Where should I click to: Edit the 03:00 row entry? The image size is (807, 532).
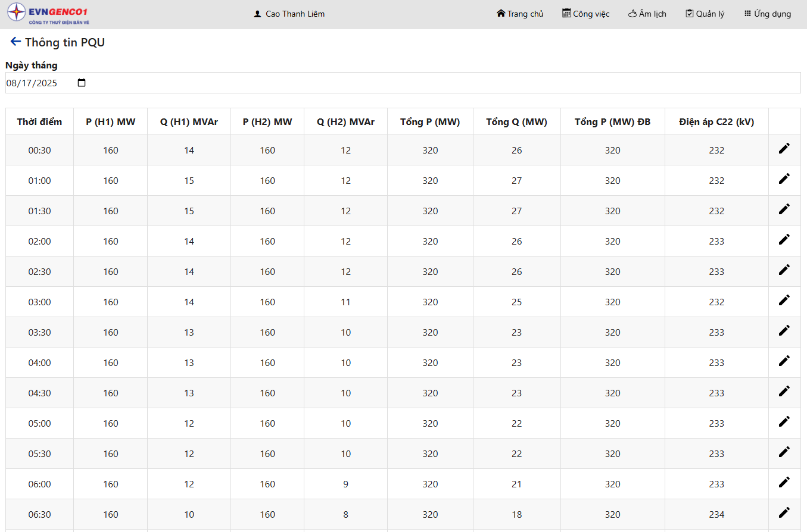point(784,301)
